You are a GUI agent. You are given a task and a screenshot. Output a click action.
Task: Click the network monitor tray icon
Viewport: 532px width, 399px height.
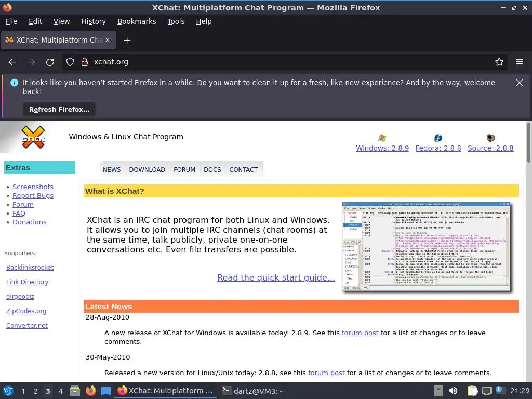(486, 391)
